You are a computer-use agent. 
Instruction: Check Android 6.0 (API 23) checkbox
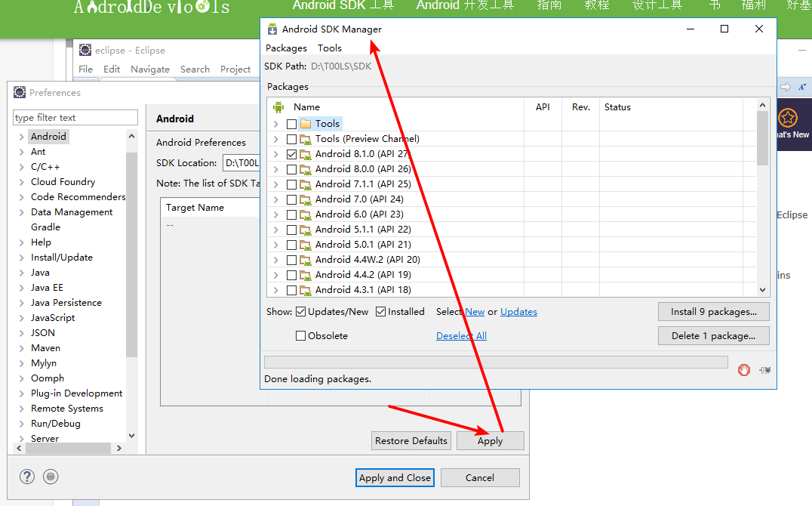291,214
